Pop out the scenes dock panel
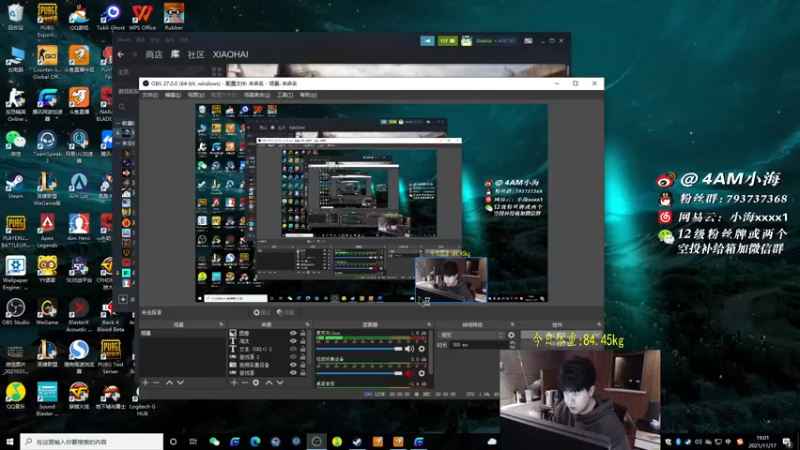The width and height of the screenshot is (800, 450). click(x=221, y=324)
